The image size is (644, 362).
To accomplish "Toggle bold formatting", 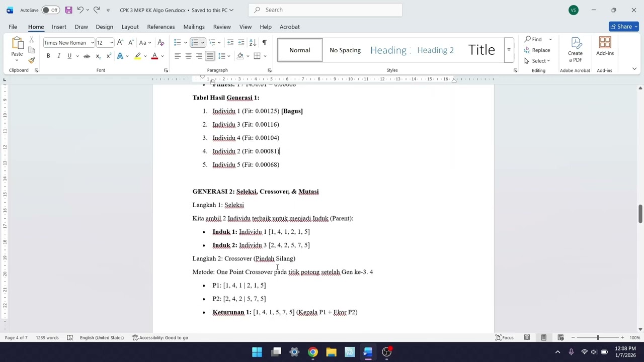I will click(x=48, y=56).
